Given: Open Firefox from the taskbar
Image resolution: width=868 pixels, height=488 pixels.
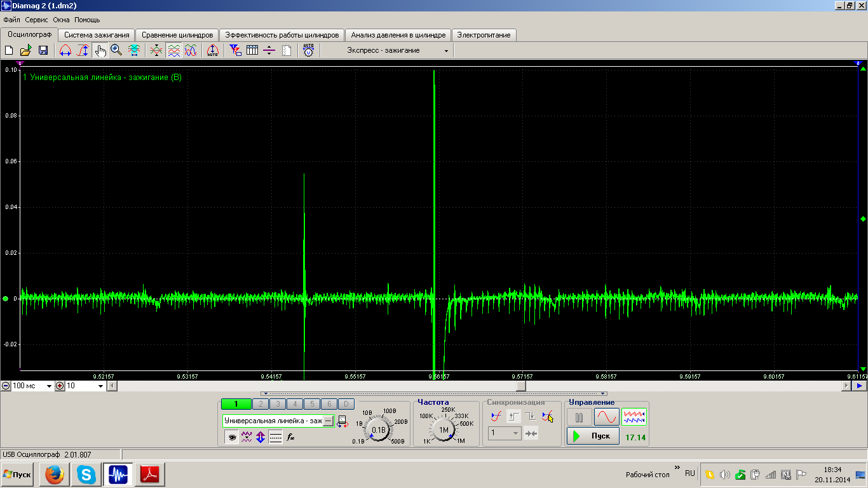Looking at the screenshot, I should coord(55,474).
